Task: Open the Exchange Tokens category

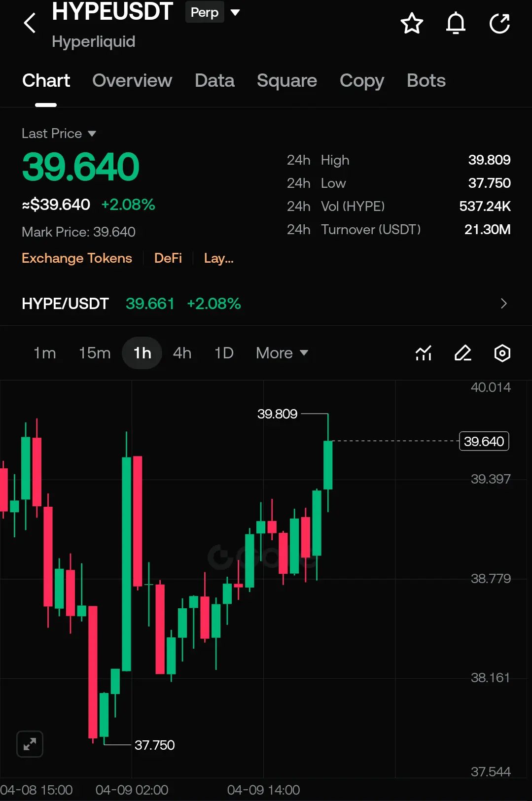Action: pyautogui.click(x=77, y=258)
